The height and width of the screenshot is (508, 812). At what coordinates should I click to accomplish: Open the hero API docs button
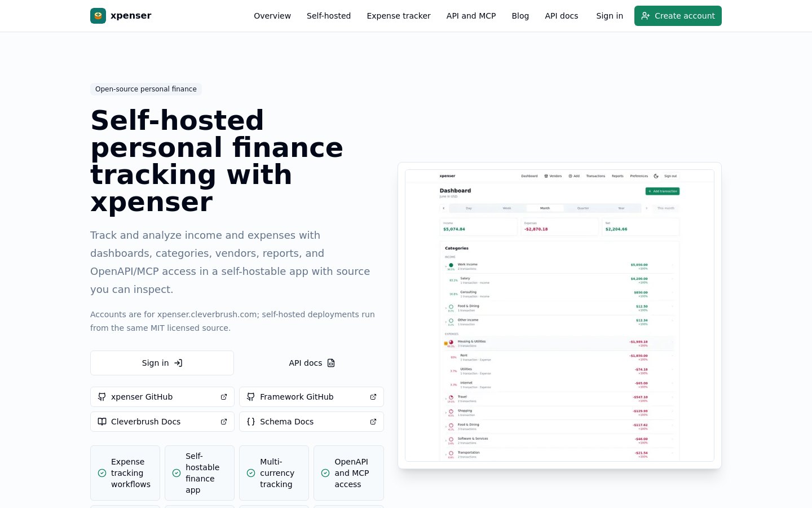click(312, 363)
